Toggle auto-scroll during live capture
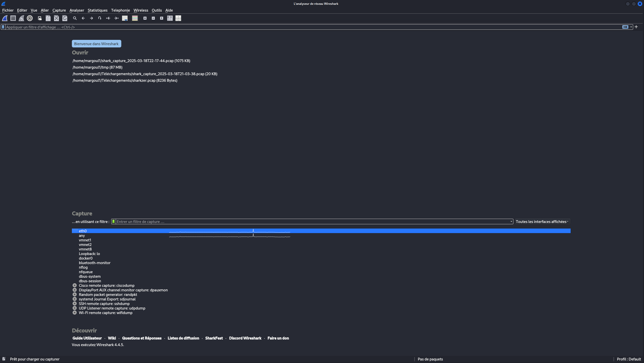 click(125, 18)
